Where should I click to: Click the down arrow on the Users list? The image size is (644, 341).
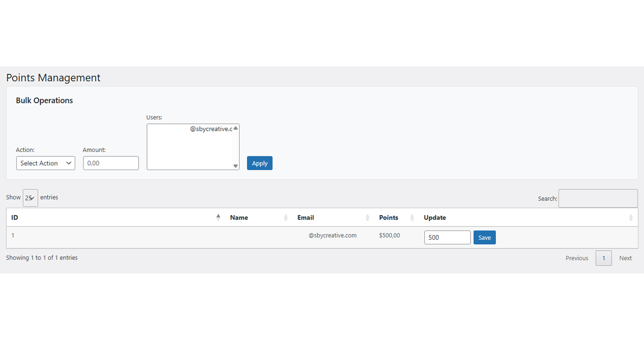click(236, 166)
